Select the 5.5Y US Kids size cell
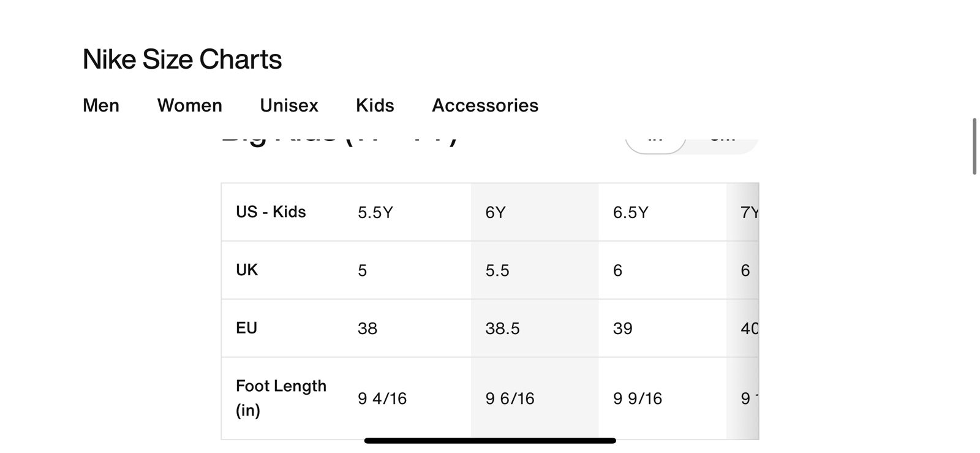This screenshot has width=980, height=453. (407, 212)
